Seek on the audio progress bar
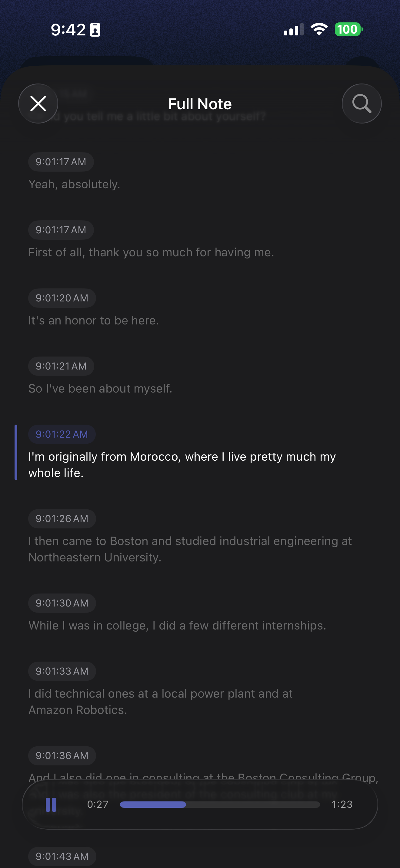The height and width of the screenshot is (868, 400). (220, 805)
